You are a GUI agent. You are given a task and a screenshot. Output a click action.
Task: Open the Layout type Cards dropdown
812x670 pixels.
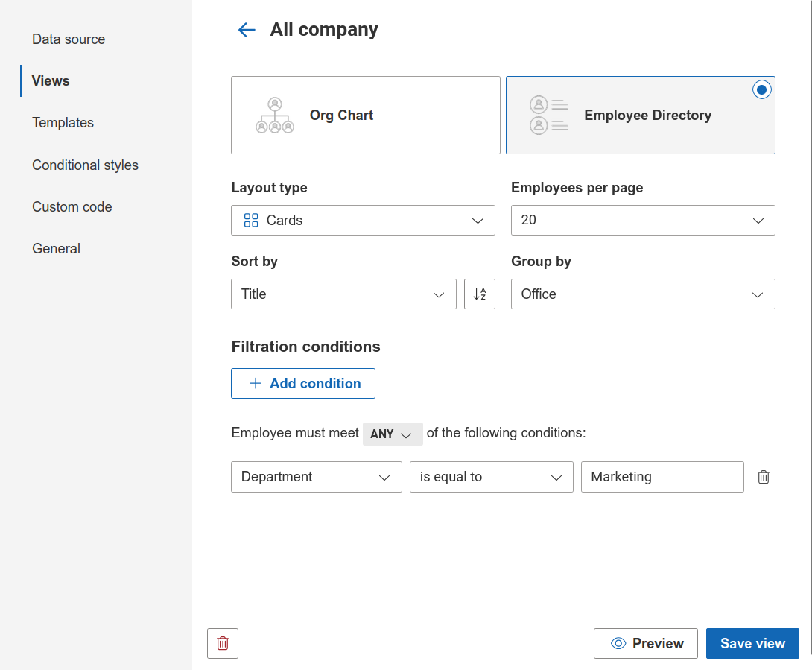pyautogui.click(x=363, y=220)
